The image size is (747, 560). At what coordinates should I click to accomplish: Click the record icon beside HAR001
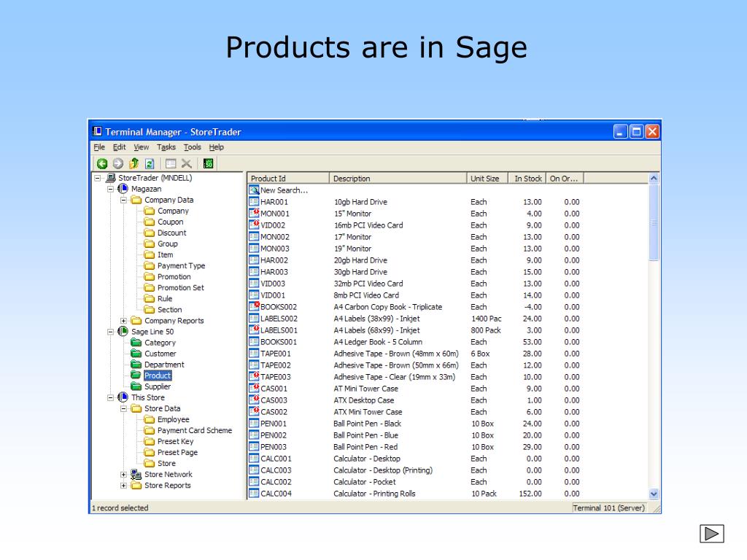254,202
